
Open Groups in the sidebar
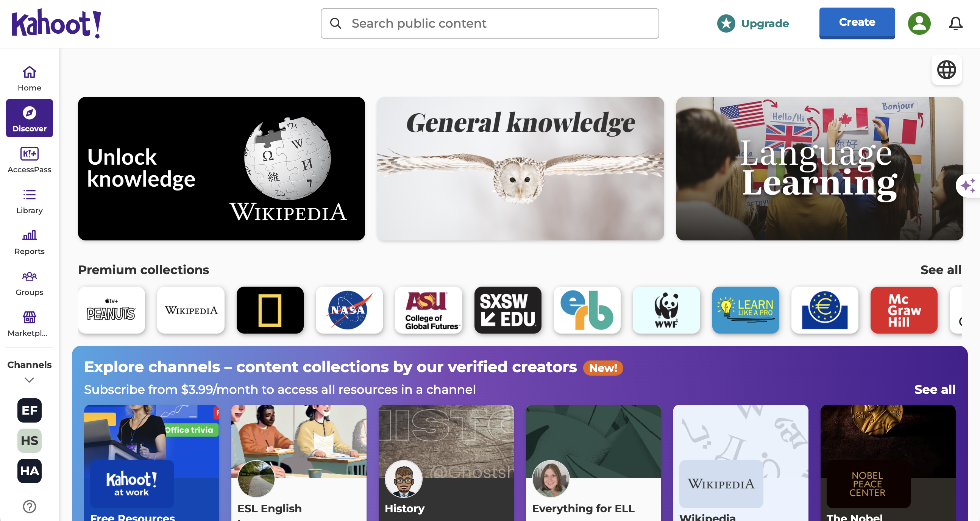29,283
